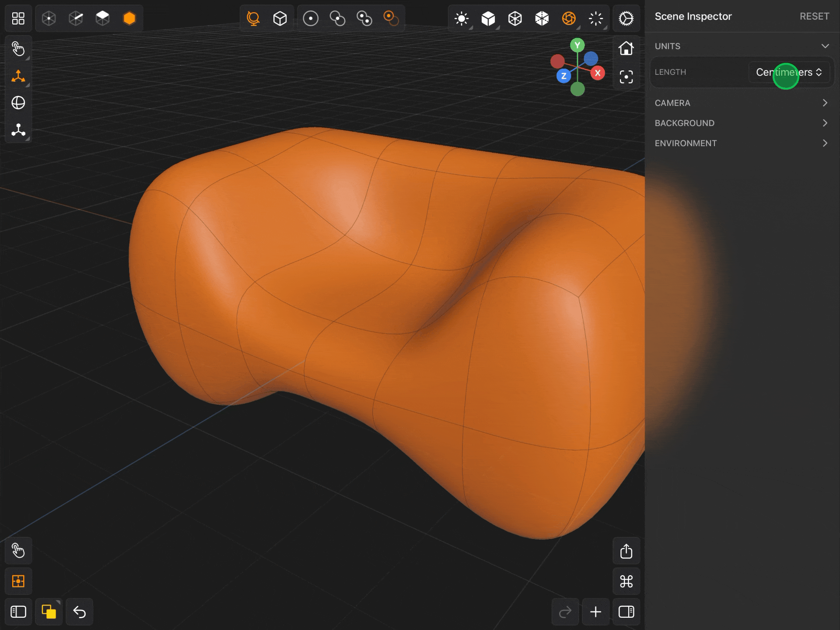Select the touch select hand tool at top
Viewport: 840px width, 630px height.
(18, 49)
